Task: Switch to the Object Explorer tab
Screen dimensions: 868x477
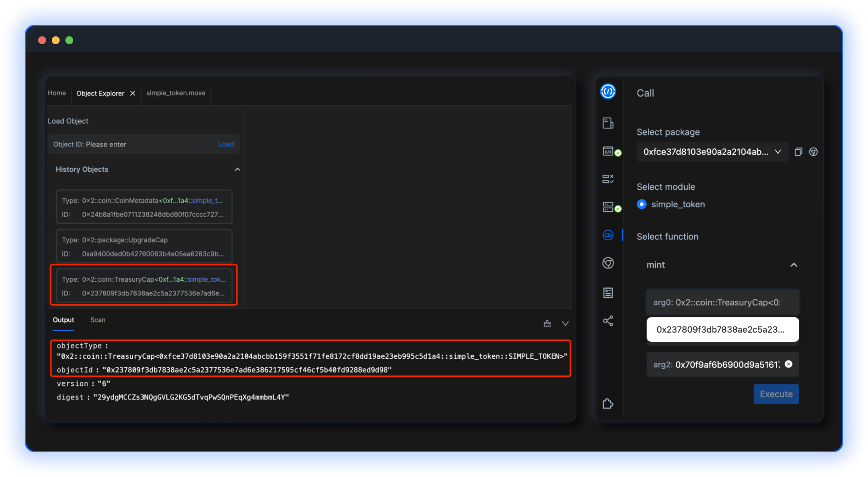Action: point(100,93)
